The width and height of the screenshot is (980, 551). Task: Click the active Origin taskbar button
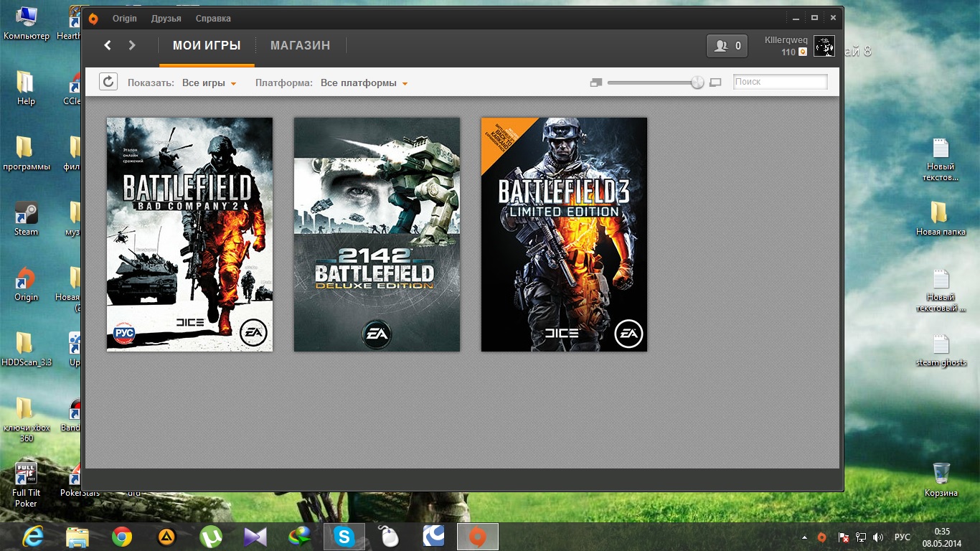click(x=478, y=537)
